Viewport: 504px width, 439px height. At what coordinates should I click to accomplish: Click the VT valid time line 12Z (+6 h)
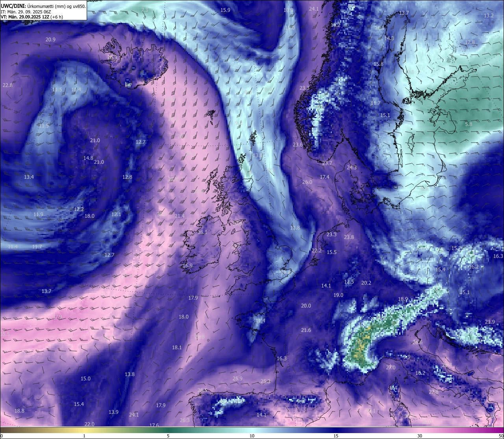click(32, 17)
